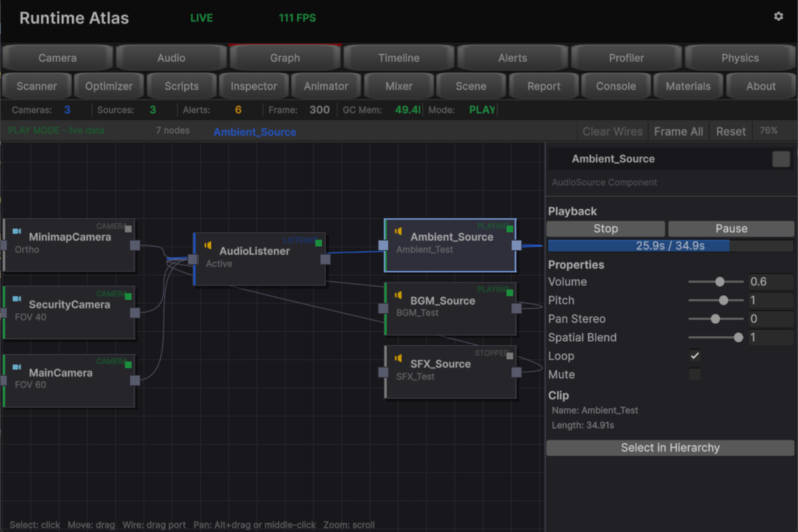798x532 pixels.
Task: Click the BGM_Source playing status indicator
Action: pos(510,292)
